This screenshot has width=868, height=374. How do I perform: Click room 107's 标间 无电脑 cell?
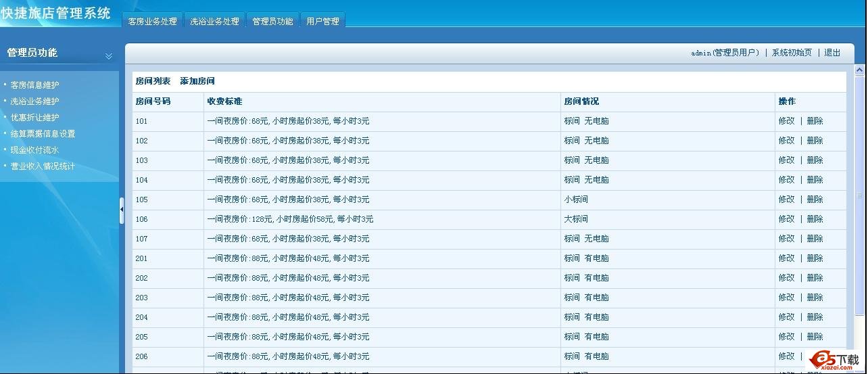(668, 239)
